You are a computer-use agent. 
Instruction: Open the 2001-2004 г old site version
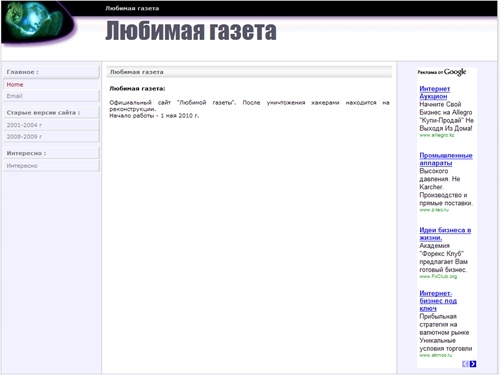point(24,125)
